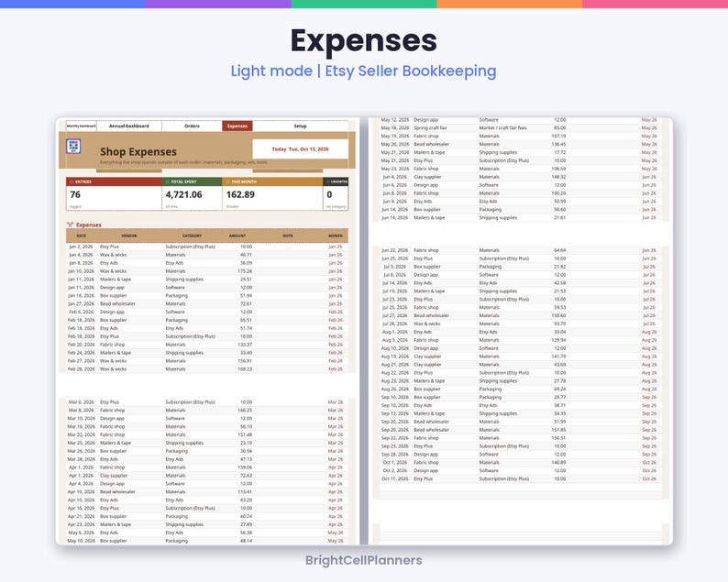Click amount 64.64 in Jun 22 row
This screenshot has height=582, width=728.
(x=560, y=250)
